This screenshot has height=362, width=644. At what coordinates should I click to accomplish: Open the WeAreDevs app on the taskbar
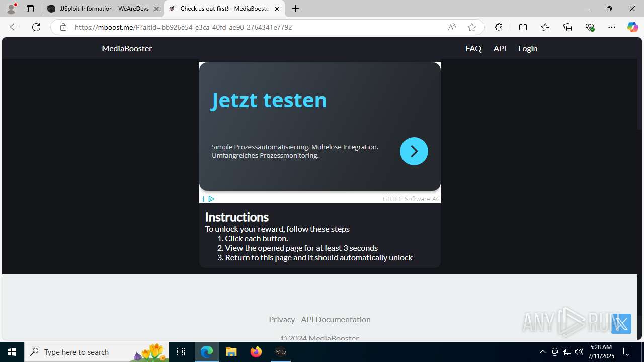[281, 352]
